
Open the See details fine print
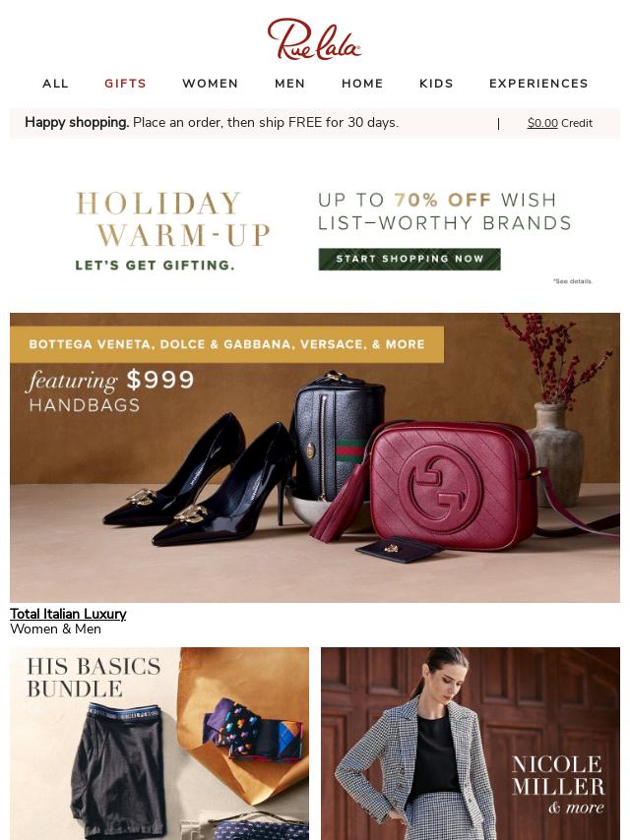click(573, 280)
